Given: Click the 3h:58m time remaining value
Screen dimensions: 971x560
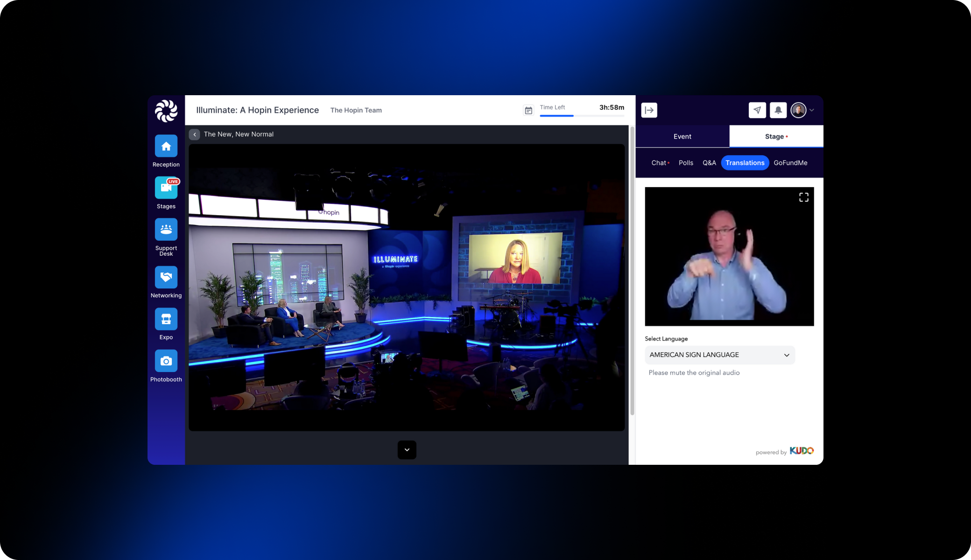Looking at the screenshot, I should [612, 107].
